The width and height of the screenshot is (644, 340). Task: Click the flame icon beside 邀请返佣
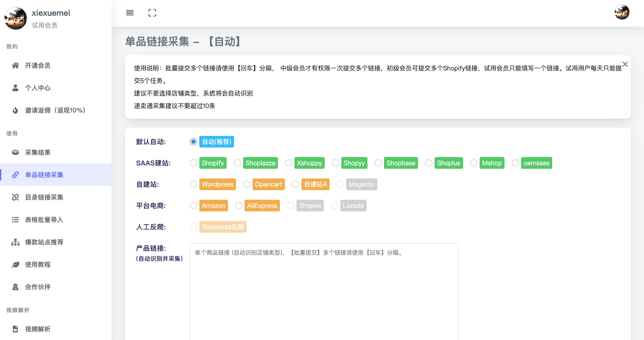coord(15,110)
